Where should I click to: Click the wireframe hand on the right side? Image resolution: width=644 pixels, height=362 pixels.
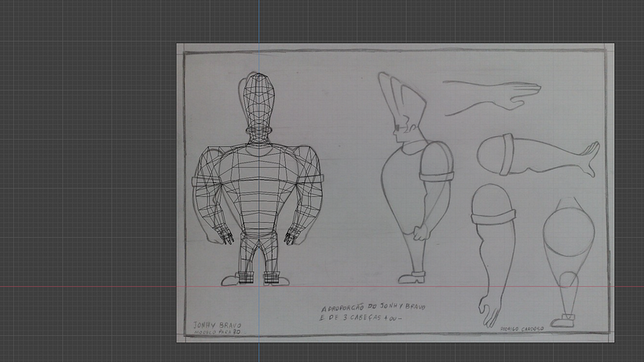point(293,234)
